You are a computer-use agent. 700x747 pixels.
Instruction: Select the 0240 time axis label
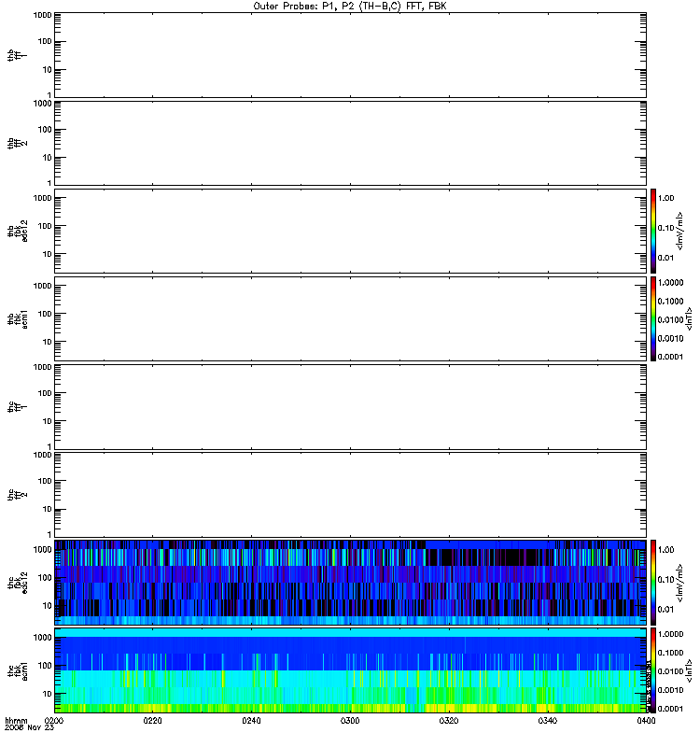coord(251,721)
